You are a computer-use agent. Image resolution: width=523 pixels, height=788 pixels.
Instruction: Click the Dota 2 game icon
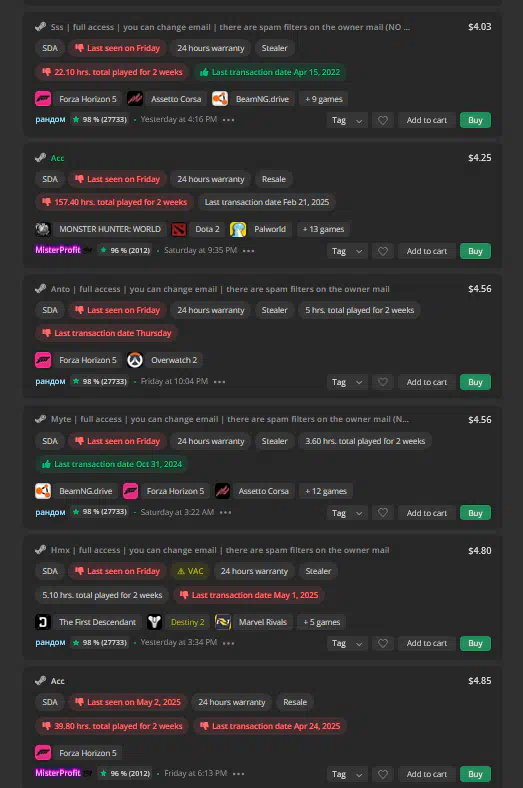[179, 229]
